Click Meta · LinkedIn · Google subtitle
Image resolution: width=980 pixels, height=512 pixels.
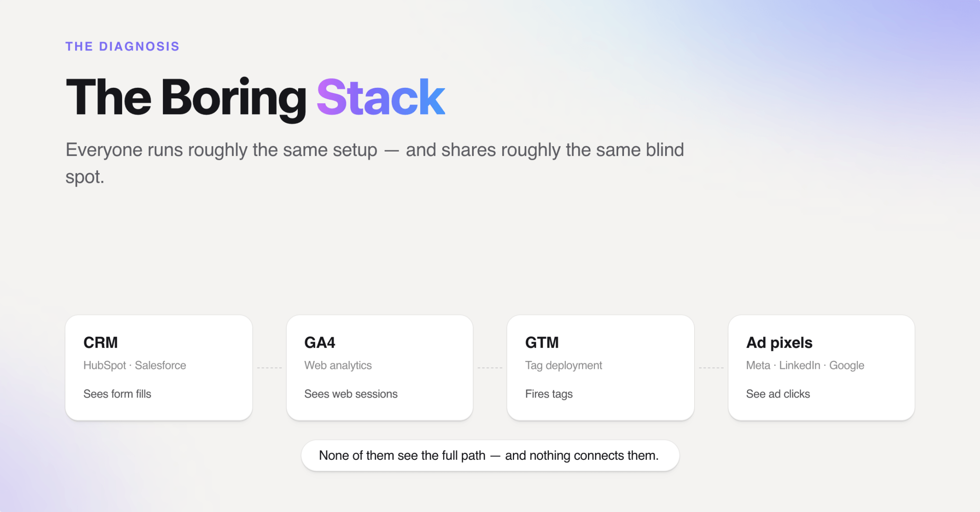coord(805,365)
